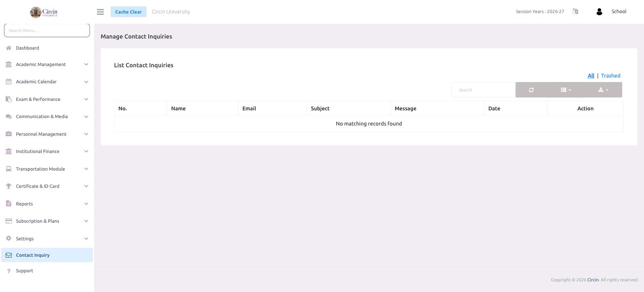Show All contact inquiries

click(591, 75)
